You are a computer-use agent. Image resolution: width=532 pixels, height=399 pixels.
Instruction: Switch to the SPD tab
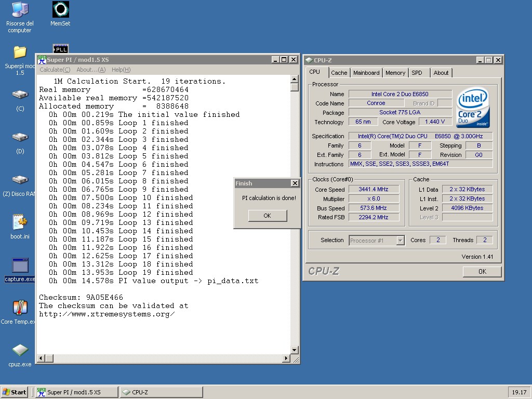click(417, 73)
